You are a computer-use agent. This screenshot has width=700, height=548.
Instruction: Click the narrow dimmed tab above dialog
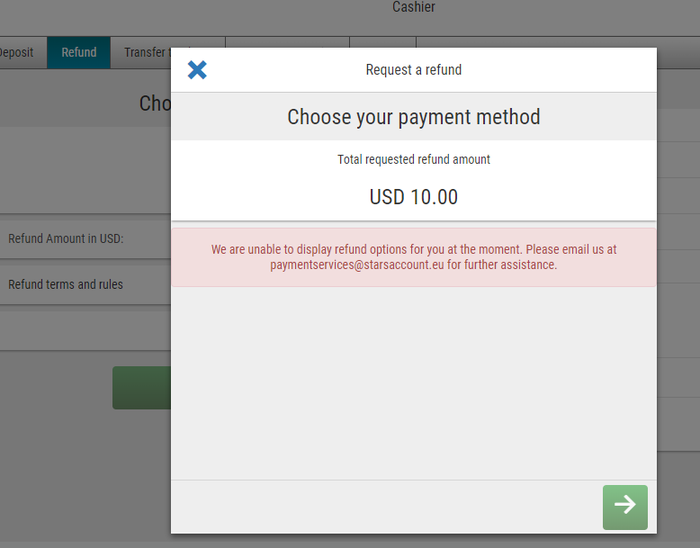pyautogui.click(x=383, y=42)
